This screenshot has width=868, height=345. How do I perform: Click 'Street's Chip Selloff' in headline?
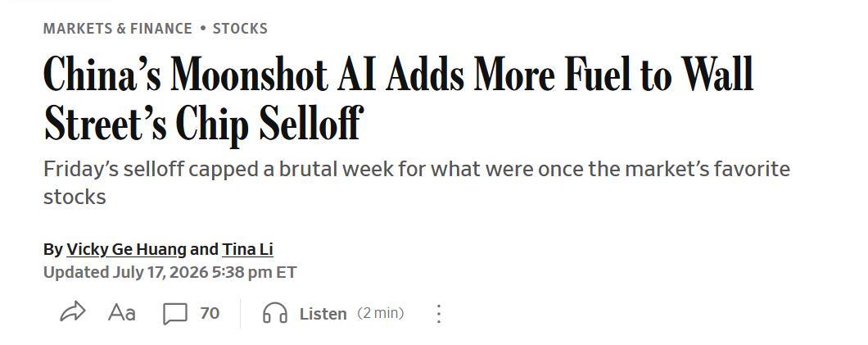pyautogui.click(x=203, y=122)
